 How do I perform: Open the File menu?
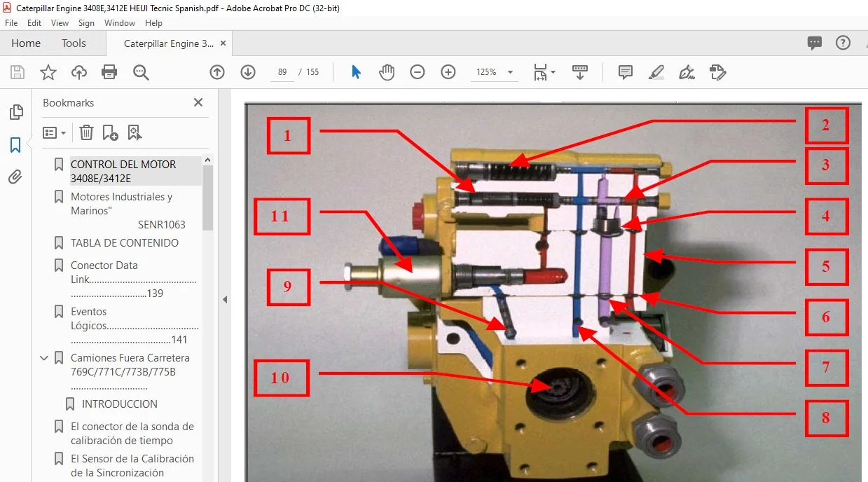coord(11,23)
